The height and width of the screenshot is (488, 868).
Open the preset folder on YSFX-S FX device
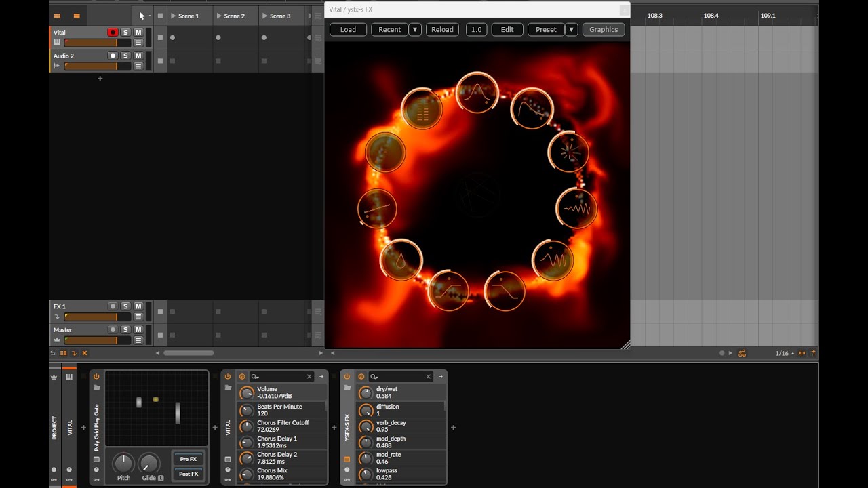click(x=347, y=388)
